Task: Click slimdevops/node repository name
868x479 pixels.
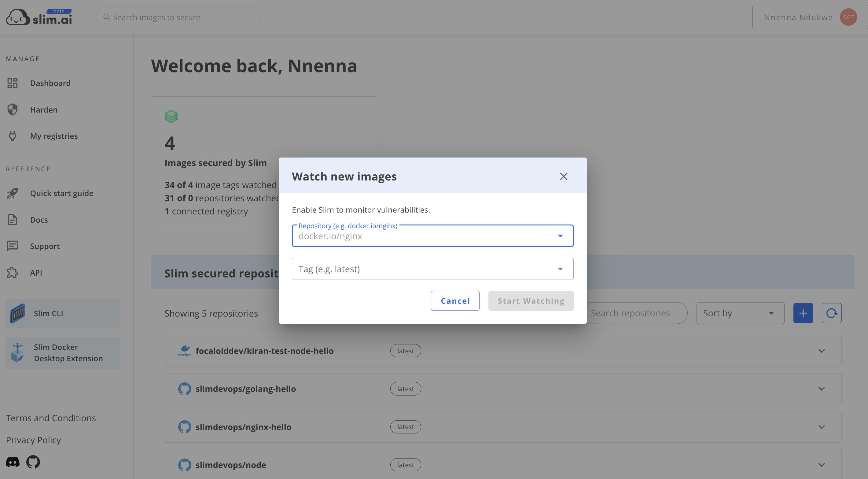Action: click(230, 465)
